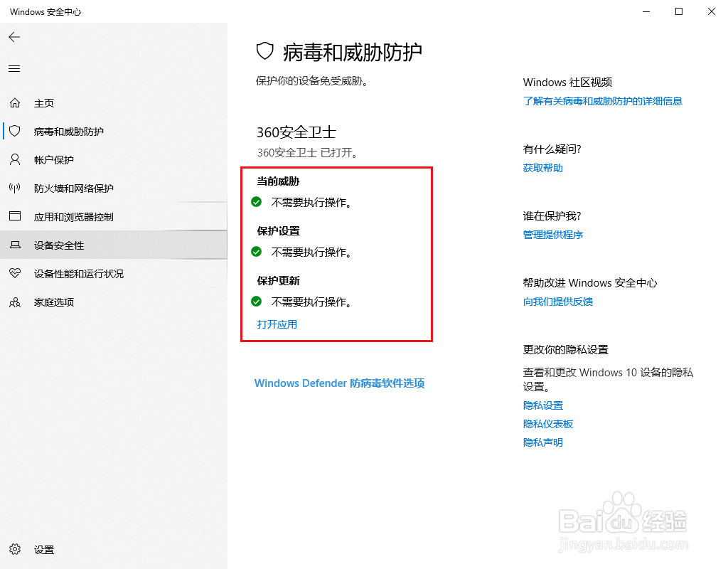Click the wireless signal icon for 防火墙

15,188
